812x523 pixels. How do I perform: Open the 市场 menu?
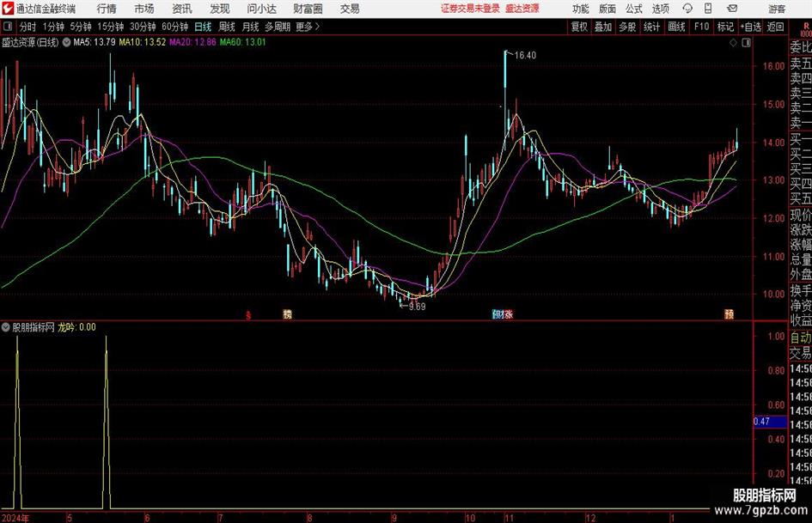coord(144,9)
